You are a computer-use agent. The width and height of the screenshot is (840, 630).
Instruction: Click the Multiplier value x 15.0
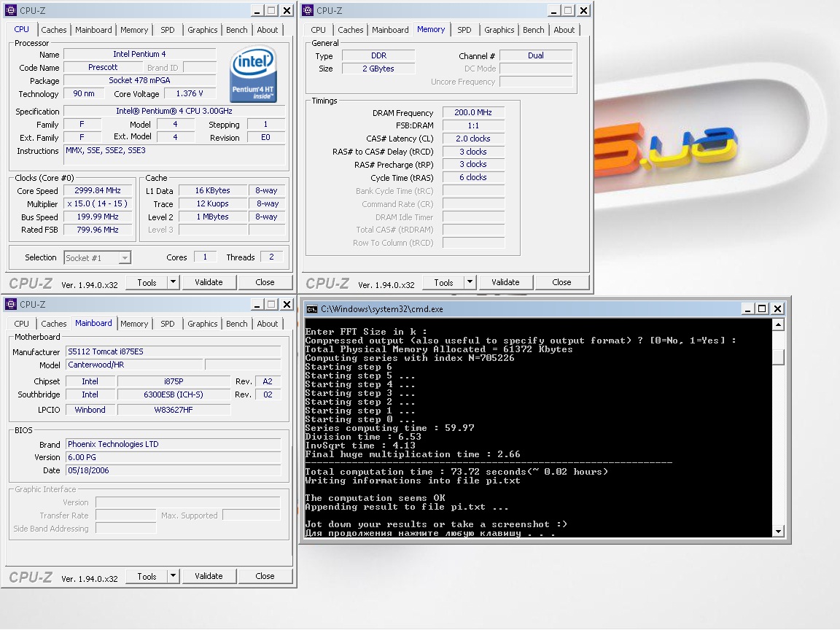click(98, 204)
